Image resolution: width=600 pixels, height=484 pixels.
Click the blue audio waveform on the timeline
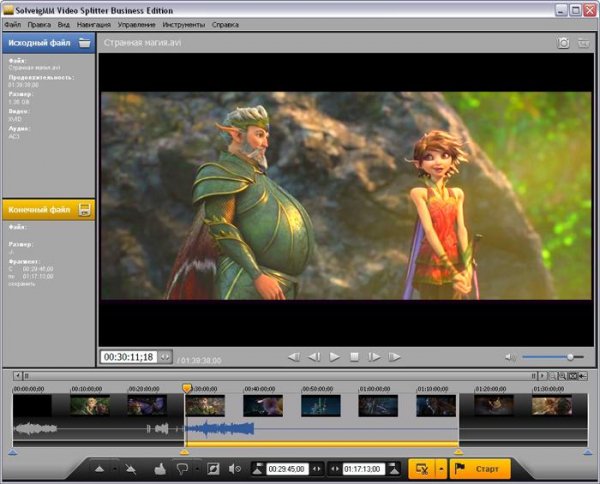(220, 429)
